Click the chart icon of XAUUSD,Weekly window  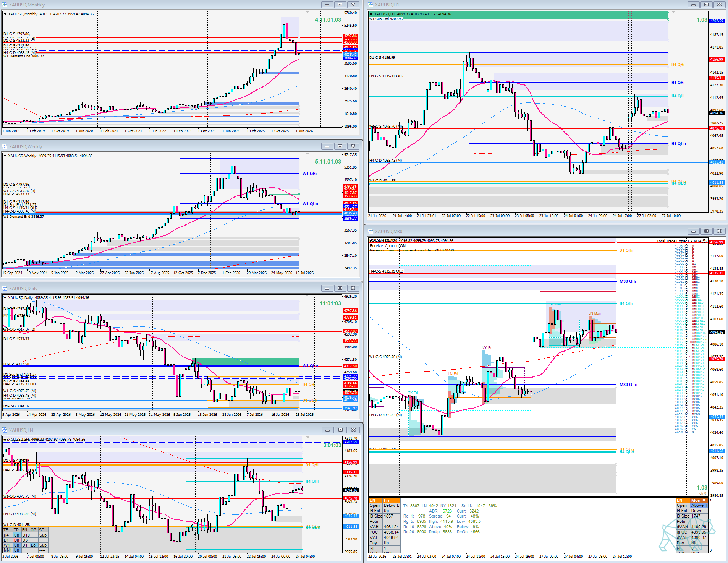(5, 146)
